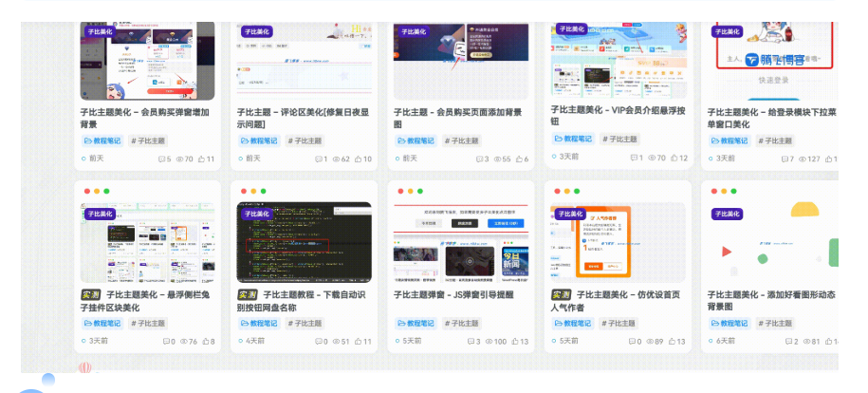Click 教程笔记 category on 仿优设首页人气作者 card
The image size is (868, 393).
(x=572, y=323)
